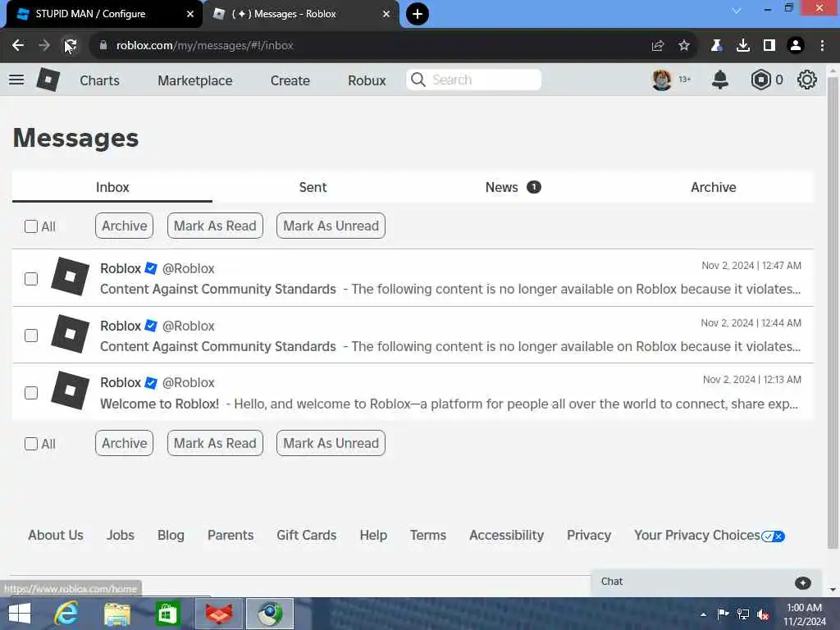
Task: Click the search magnifier icon
Action: [418, 80]
